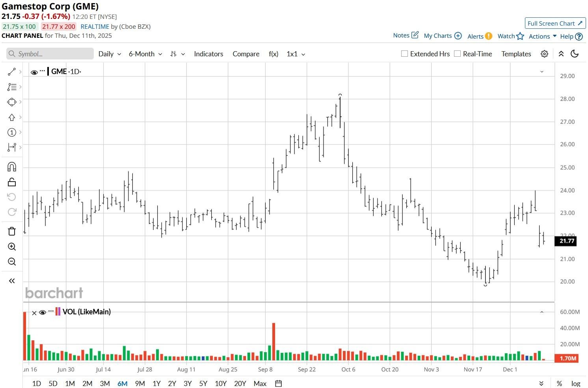
Task: Select the 20Y range button
Action: [240, 383]
